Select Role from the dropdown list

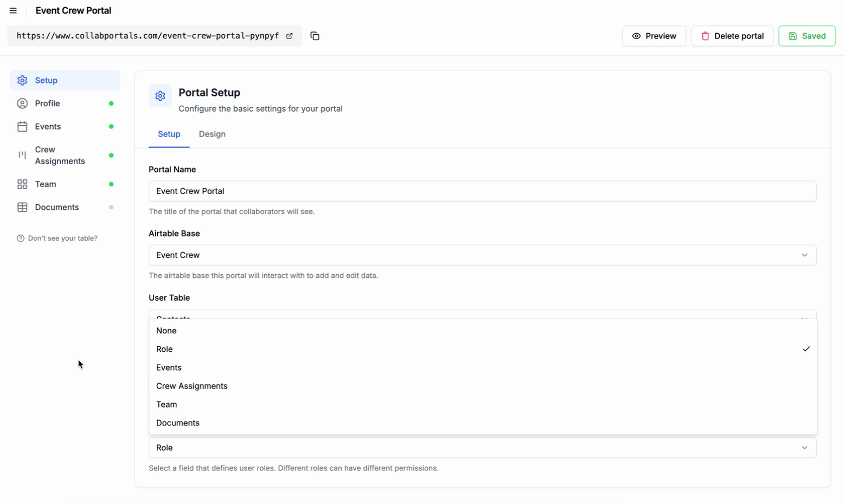click(x=483, y=349)
